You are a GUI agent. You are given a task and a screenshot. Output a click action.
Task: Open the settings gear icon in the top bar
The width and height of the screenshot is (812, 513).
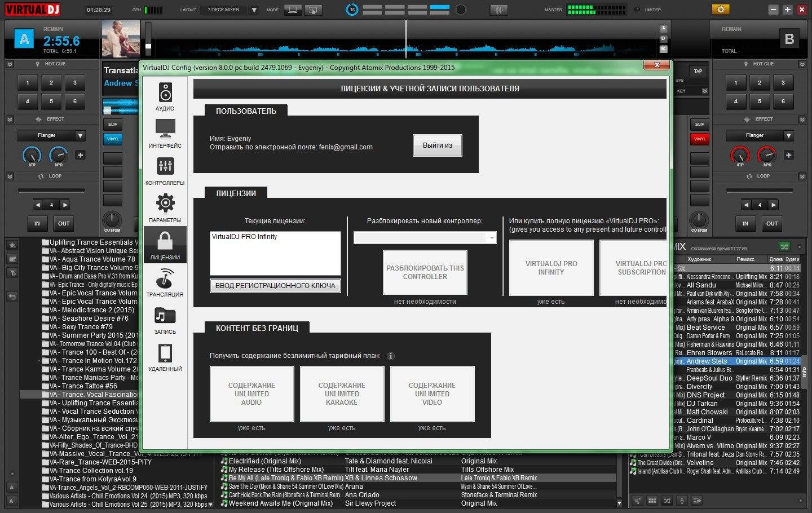tap(721, 10)
